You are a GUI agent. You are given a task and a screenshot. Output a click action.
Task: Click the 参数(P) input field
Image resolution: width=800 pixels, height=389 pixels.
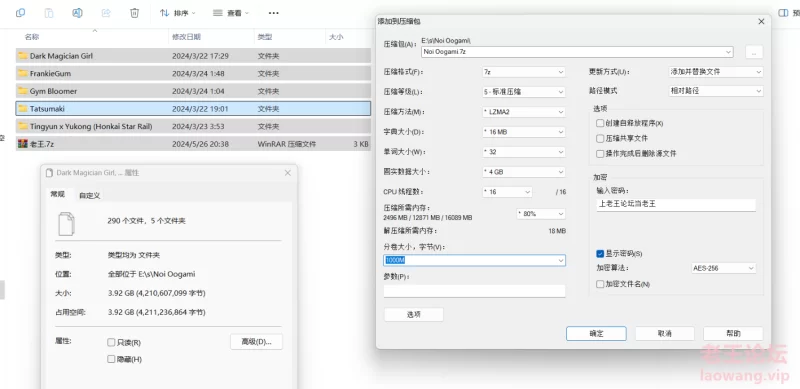click(474, 291)
